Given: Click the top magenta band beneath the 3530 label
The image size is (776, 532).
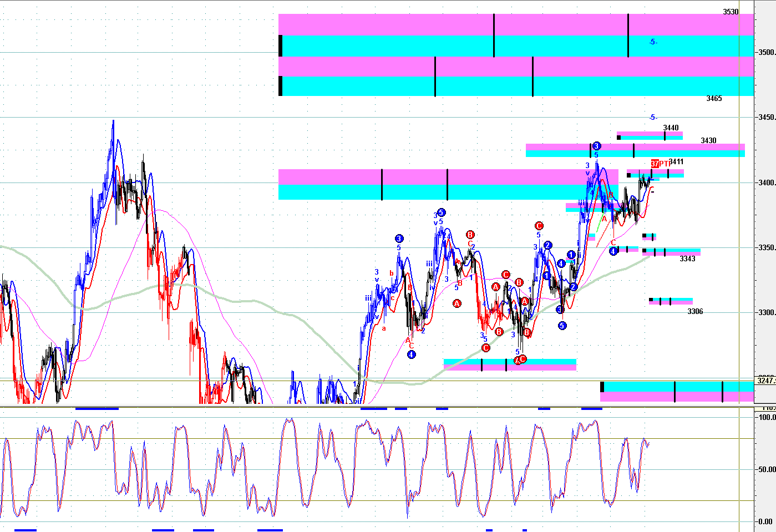Looking at the screenshot, I should 516,24.
